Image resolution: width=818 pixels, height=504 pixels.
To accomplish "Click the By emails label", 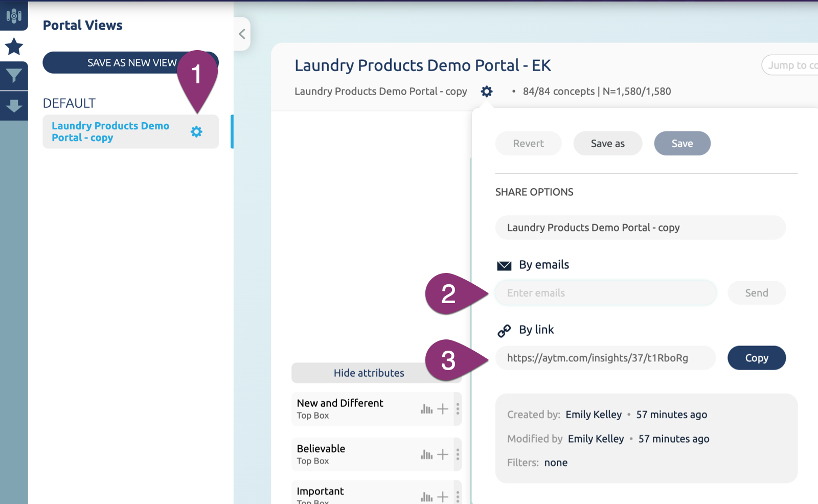I will 544,265.
